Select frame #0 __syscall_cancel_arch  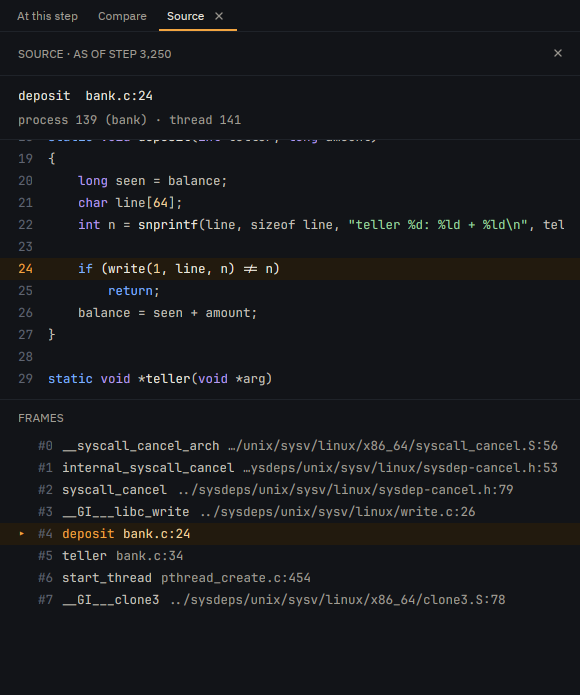click(290, 445)
